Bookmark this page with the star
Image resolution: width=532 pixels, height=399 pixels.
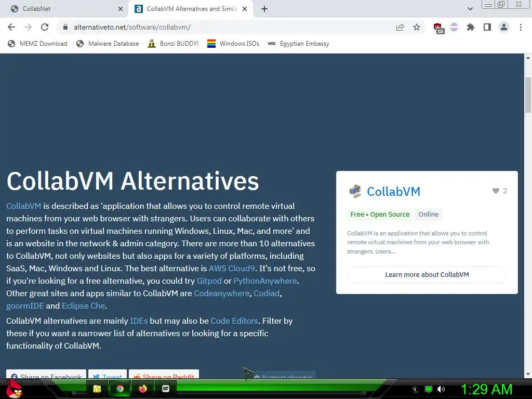417,27
